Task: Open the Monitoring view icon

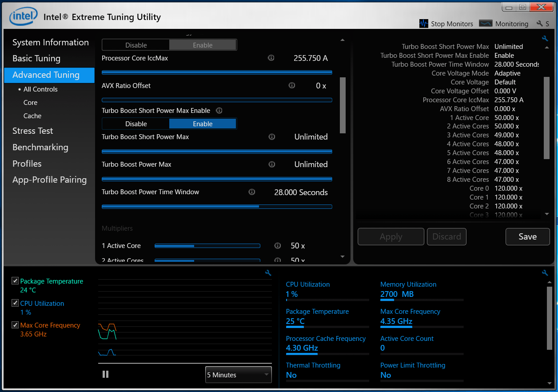Action: 485,24
